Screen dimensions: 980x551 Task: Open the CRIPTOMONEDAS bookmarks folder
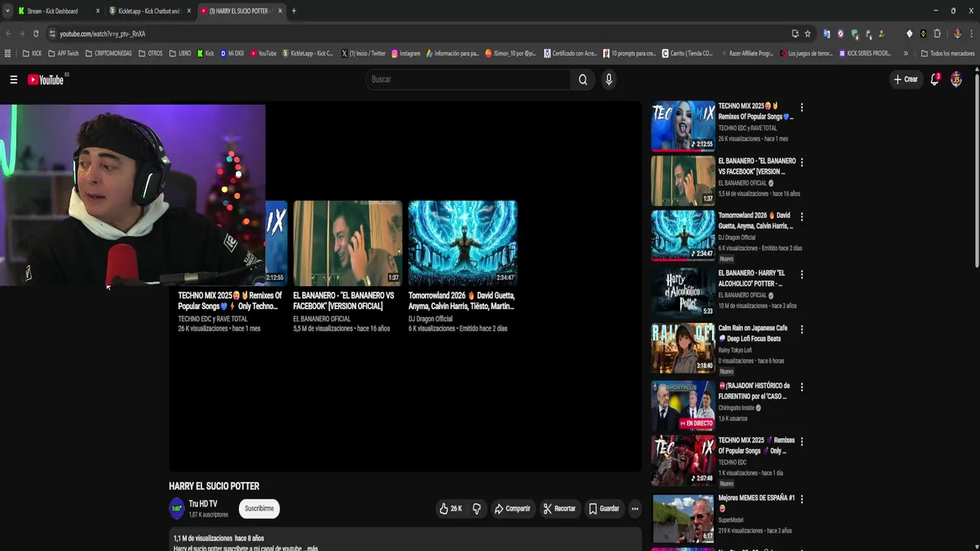pyautogui.click(x=109, y=54)
